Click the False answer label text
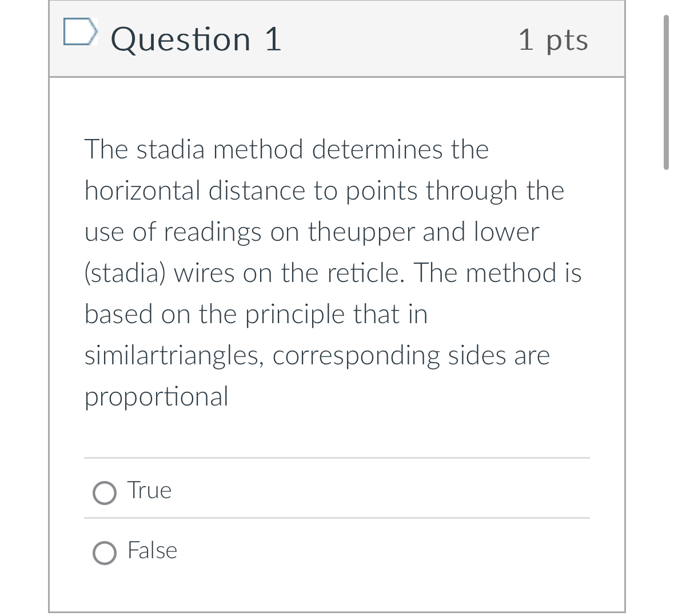The width and height of the screenshot is (674, 616). click(152, 551)
